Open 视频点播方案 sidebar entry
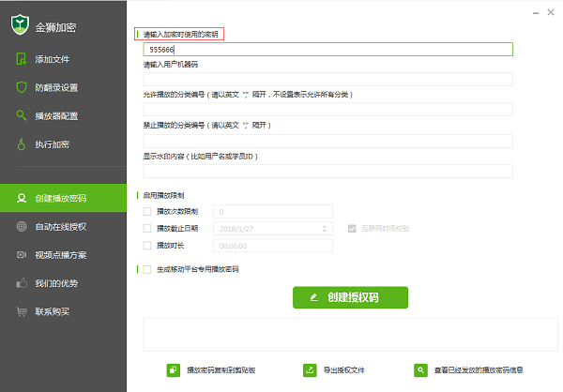The width and height of the screenshot is (563, 392). pos(63,255)
